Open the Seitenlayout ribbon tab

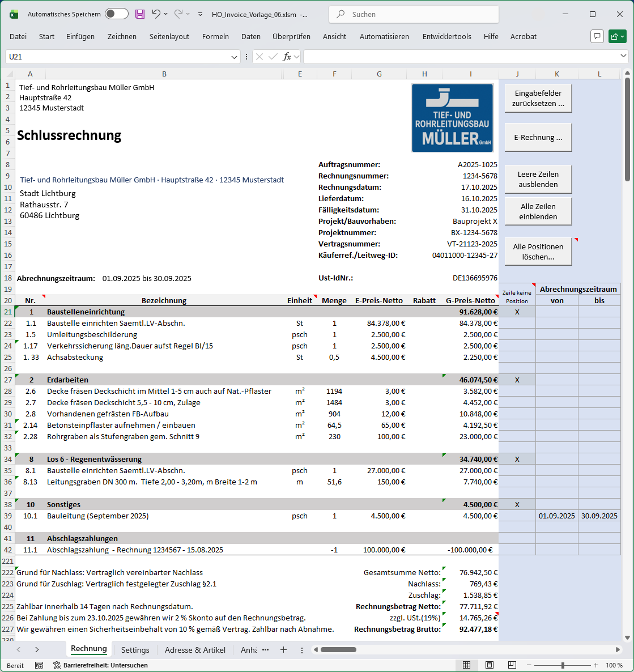169,36
